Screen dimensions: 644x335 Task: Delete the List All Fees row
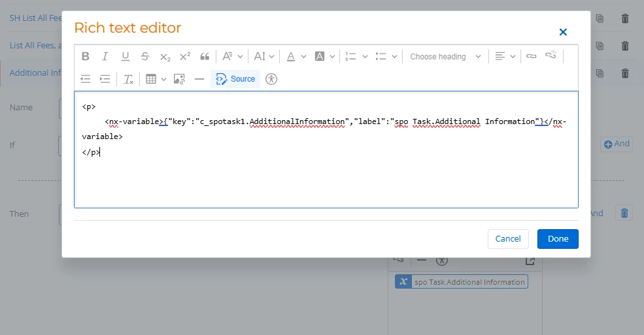(625, 46)
